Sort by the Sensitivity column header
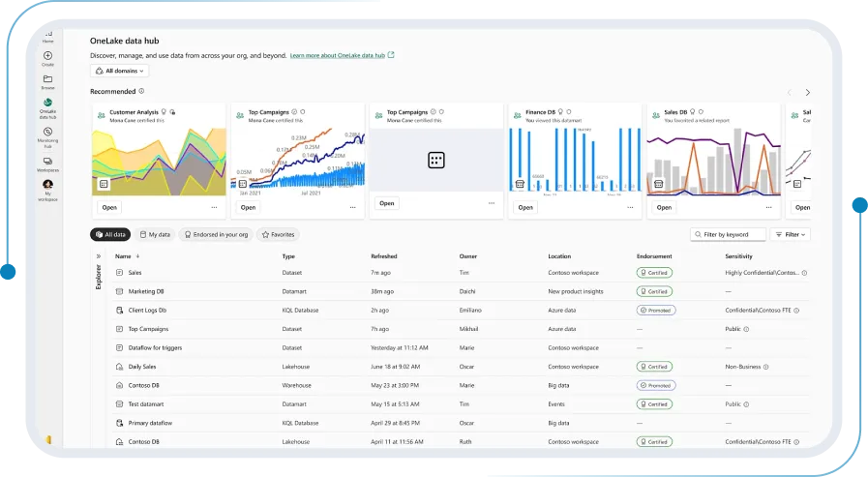 [739, 256]
